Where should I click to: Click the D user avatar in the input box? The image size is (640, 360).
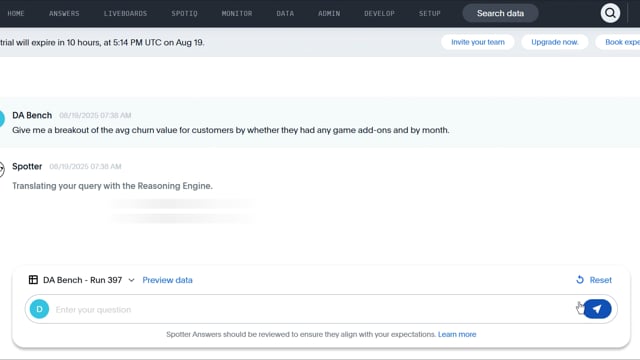[39, 309]
